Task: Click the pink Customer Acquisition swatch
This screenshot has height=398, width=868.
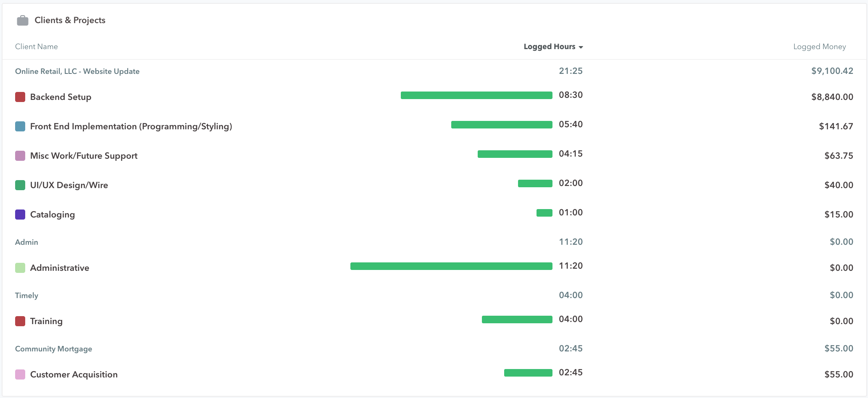Action: pyautogui.click(x=20, y=374)
